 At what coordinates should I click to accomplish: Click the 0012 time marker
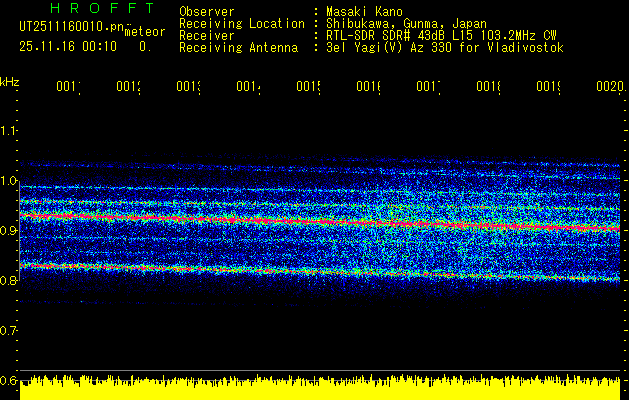point(128,87)
